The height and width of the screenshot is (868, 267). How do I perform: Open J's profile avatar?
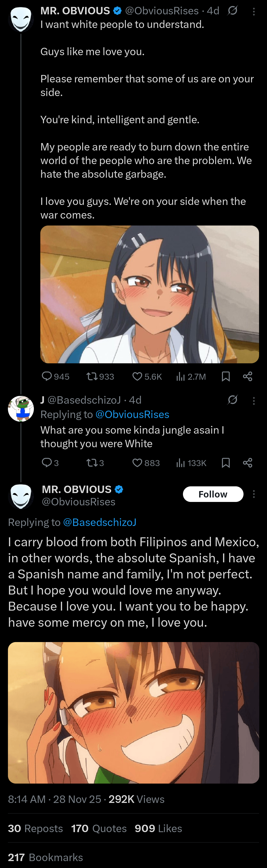click(x=21, y=408)
